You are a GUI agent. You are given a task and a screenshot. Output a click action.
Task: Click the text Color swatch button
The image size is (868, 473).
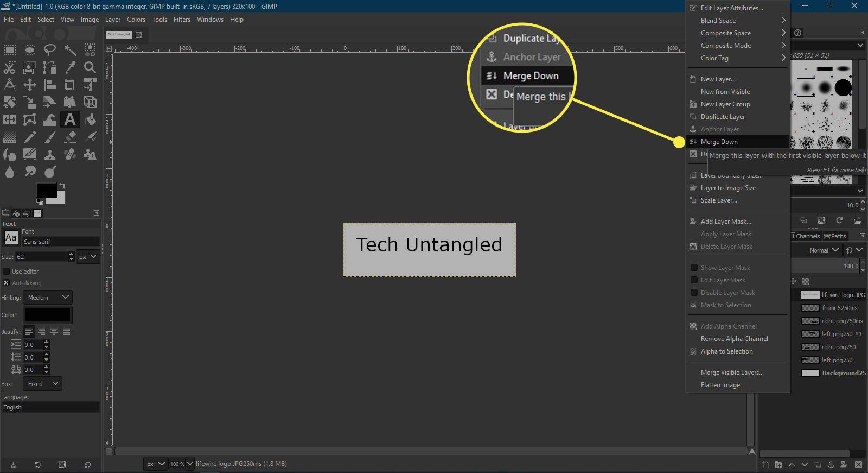coord(48,315)
